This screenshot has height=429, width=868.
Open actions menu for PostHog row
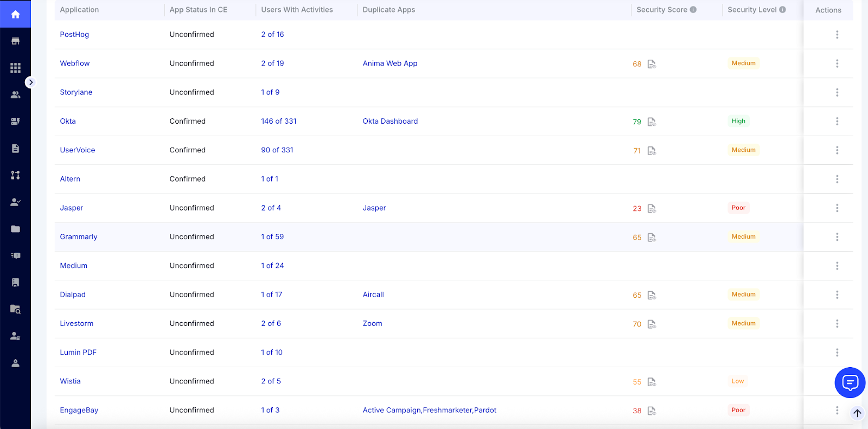(837, 35)
